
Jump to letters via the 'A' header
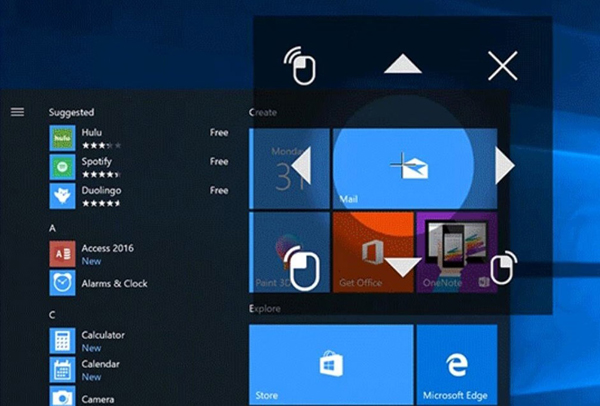[x=52, y=228]
